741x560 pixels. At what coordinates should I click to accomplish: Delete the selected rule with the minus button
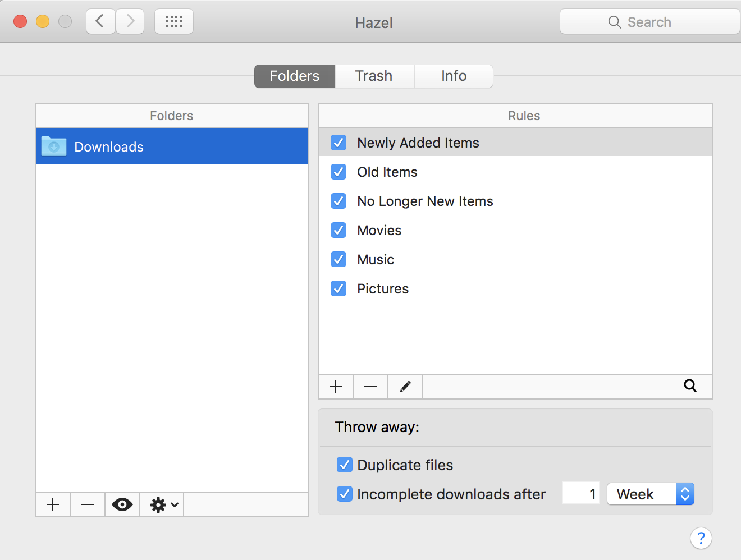pos(370,387)
